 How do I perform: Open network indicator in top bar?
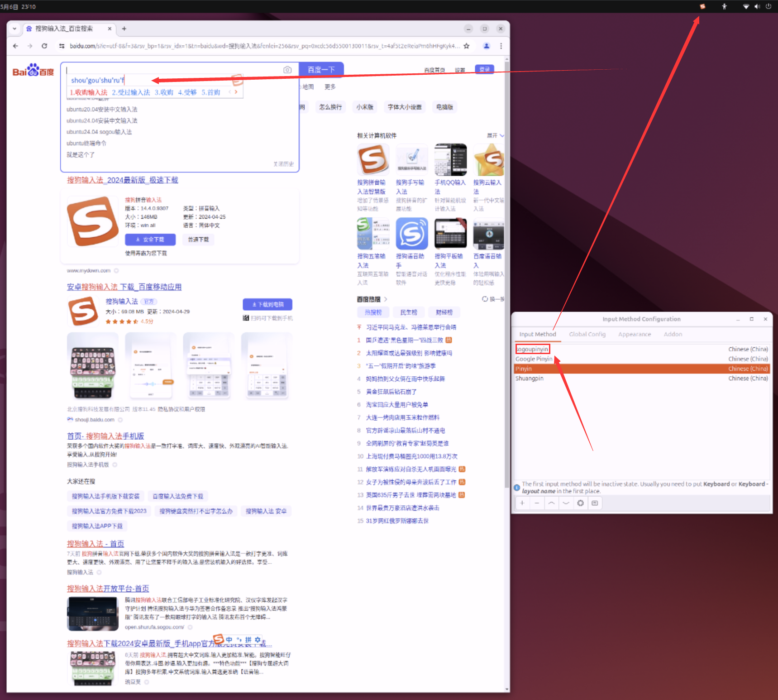(746, 6)
